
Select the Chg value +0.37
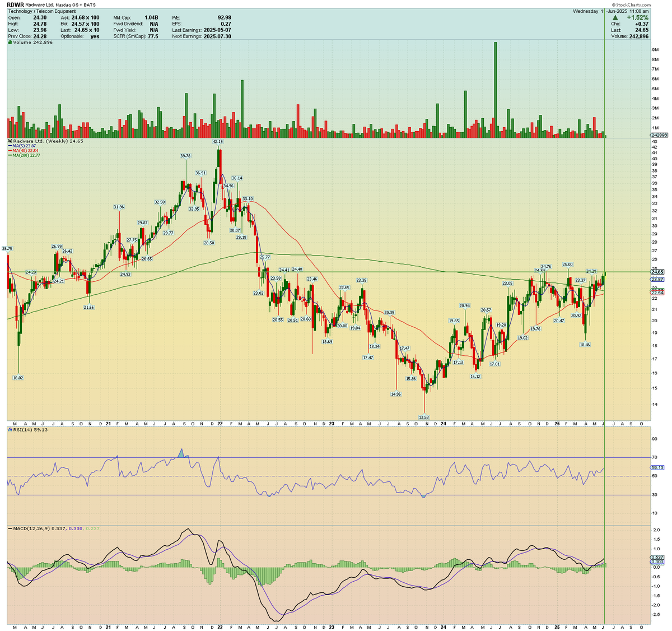point(642,24)
